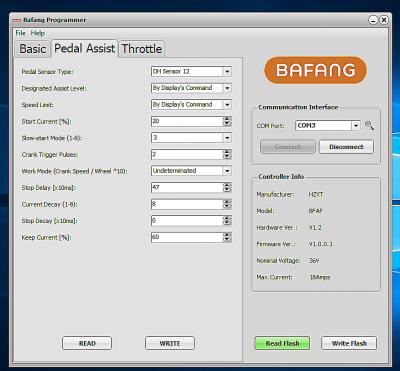Click the Work Mode label text
Screen dimensions: 400x371
75,171
